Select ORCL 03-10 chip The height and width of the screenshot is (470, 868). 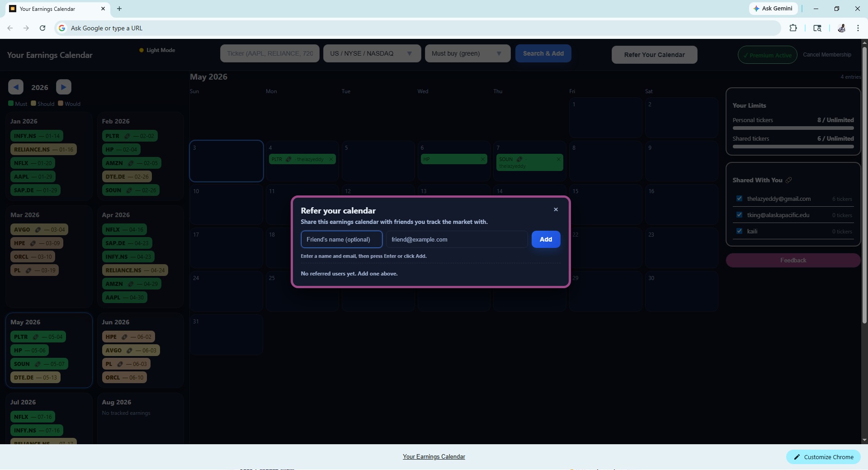[x=33, y=256]
